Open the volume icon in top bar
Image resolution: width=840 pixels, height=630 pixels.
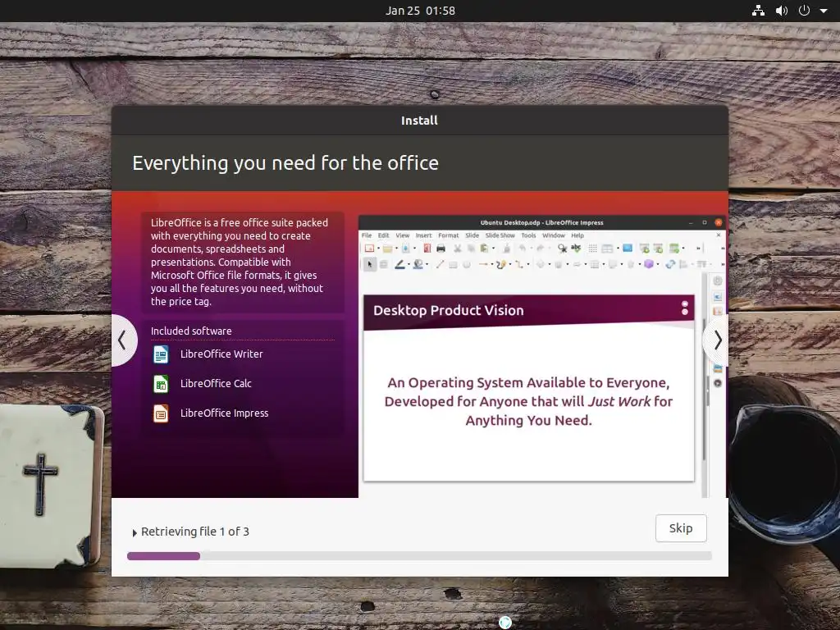coord(782,10)
